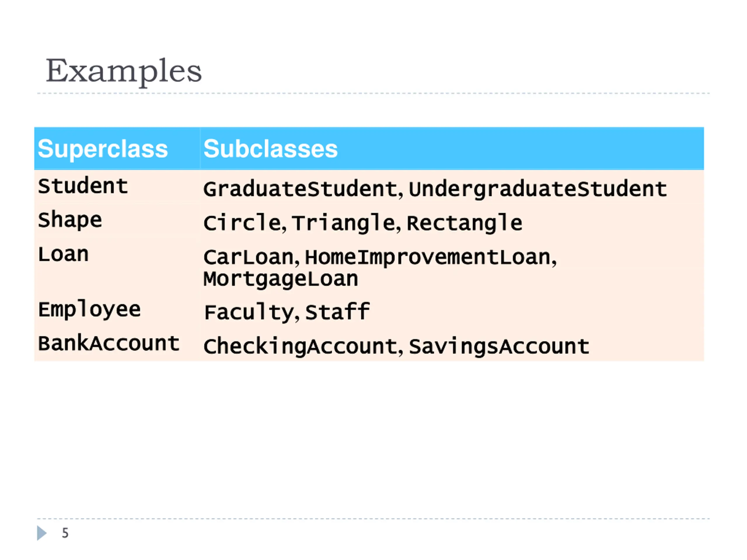Select the slide number 5
Screen dimensions: 747x560
[x=65, y=533]
